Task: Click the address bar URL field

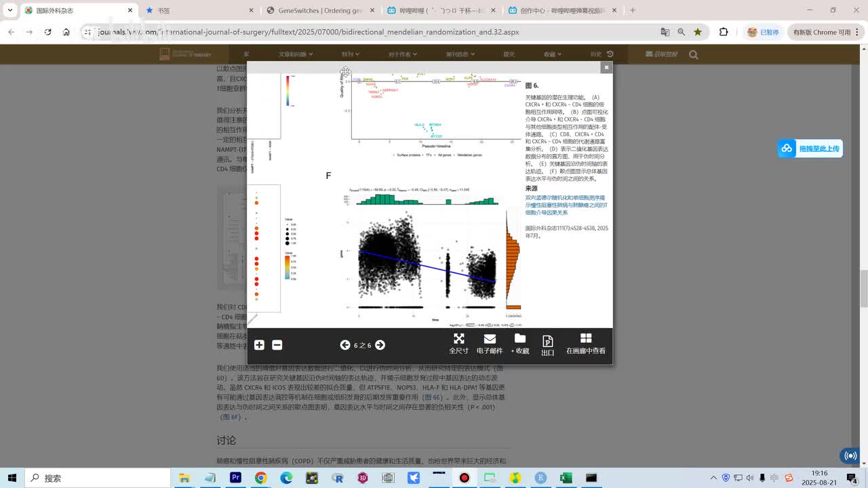Action: [x=366, y=32]
